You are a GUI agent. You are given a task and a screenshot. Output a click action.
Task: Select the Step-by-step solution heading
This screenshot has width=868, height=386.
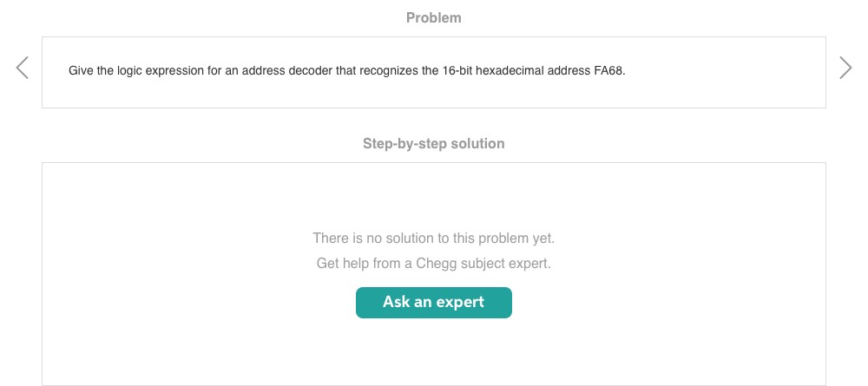click(x=434, y=143)
